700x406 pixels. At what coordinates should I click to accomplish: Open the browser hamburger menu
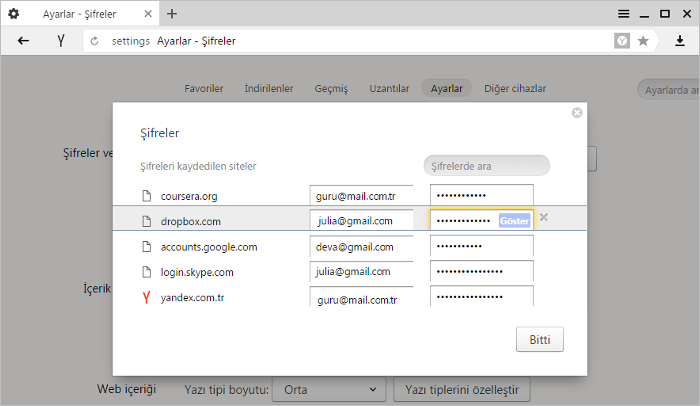pos(624,14)
